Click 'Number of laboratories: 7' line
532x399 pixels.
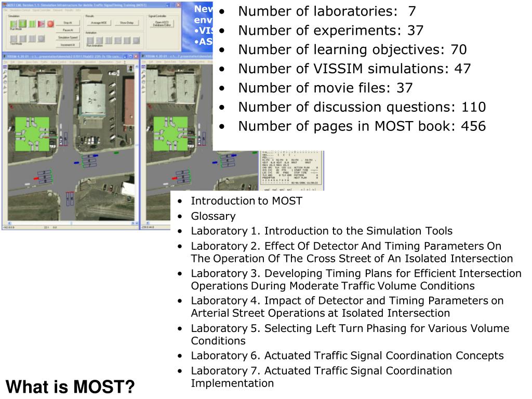[x=327, y=11]
